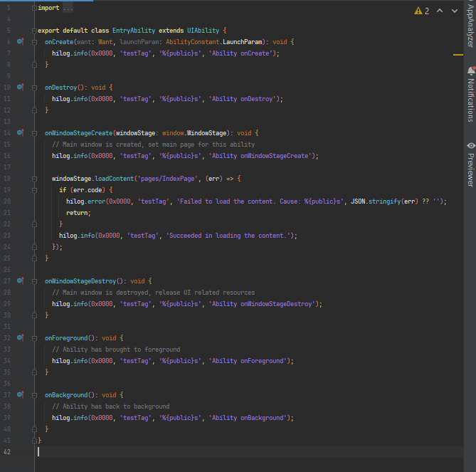
Task: Jump to the next highlighted problem arrow
Action: pyautogui.click(x=455, y=11)
